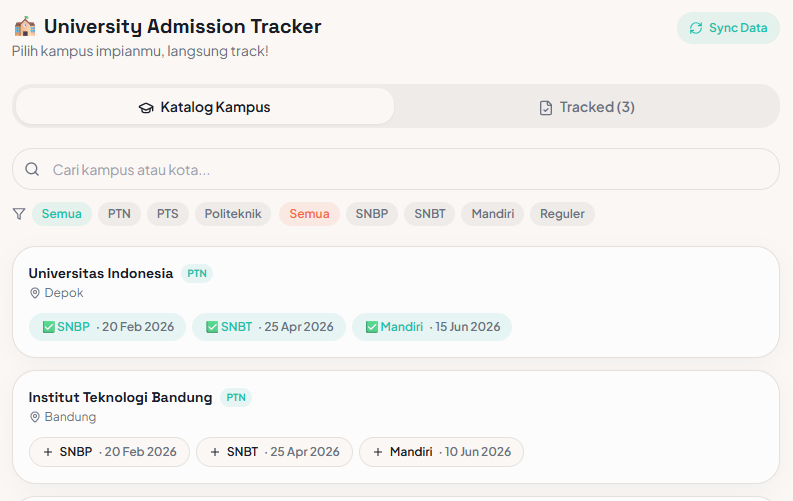Switch to the Katalog Kampus tab

click(205, 107)
